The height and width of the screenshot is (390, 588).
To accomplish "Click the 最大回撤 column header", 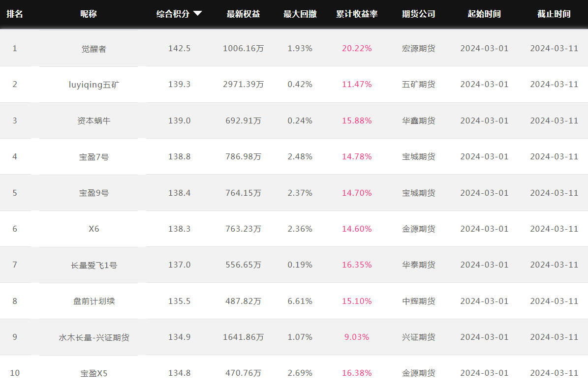I will tap(300, 14).
